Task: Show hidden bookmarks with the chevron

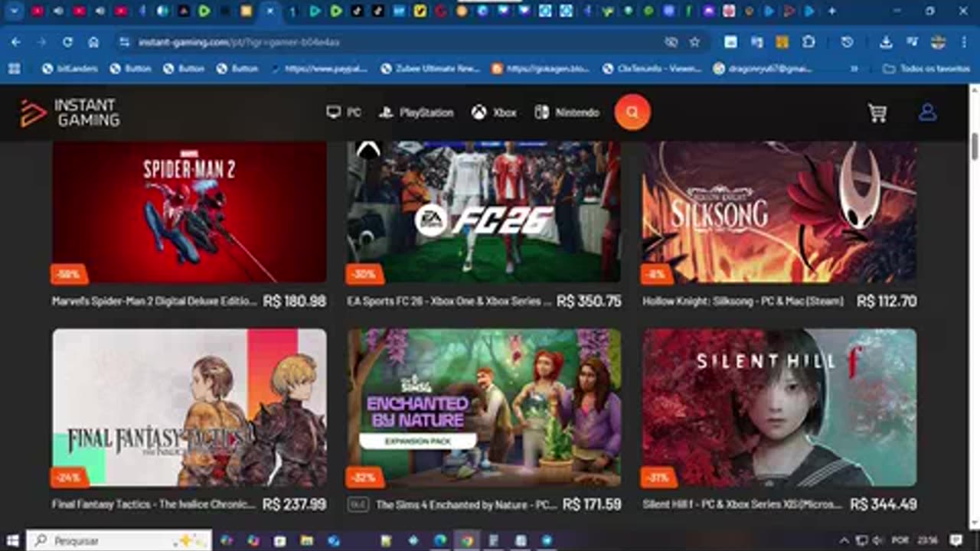Action: (855, 68)
